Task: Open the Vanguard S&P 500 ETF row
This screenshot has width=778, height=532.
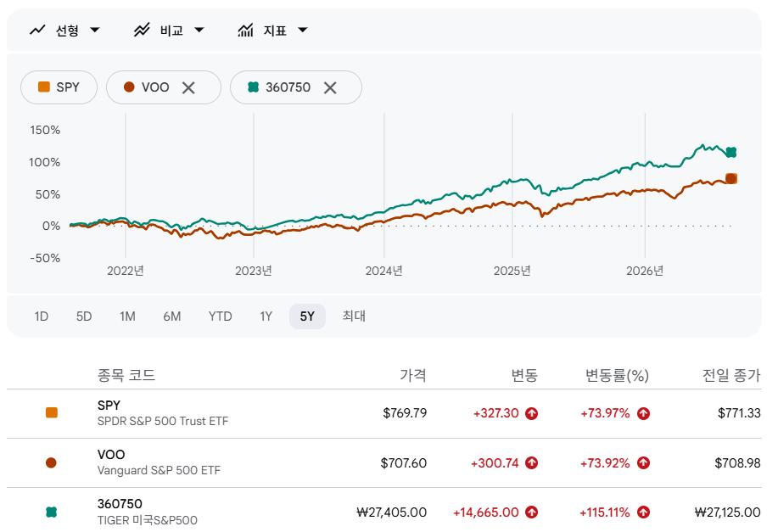Action: click(x=384, y=463)
